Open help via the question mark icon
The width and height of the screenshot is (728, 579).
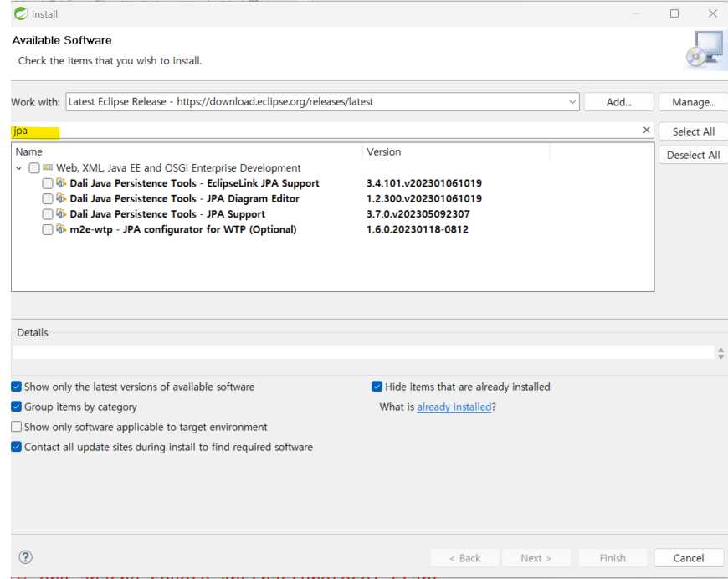click(26, 557)
